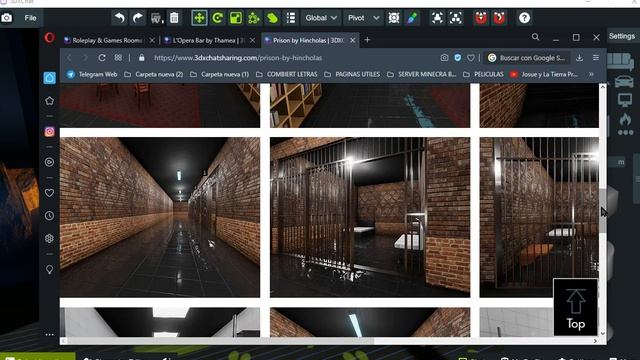This screenshot has height=360, width=640.
Task: Undo the last editor action
Action: 119,18
